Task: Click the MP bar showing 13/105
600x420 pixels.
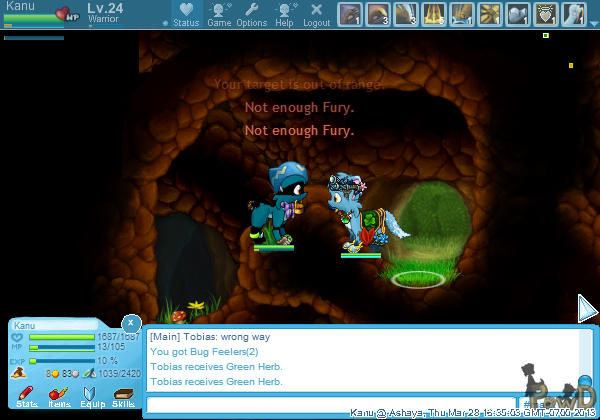Action: click(62, 347)
